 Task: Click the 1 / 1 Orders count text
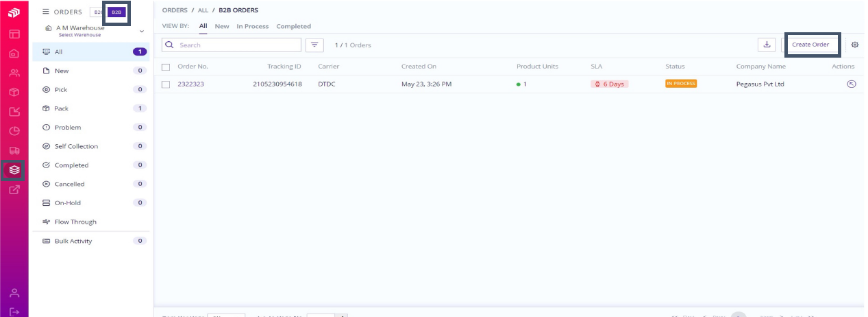(x=353, y=45)
